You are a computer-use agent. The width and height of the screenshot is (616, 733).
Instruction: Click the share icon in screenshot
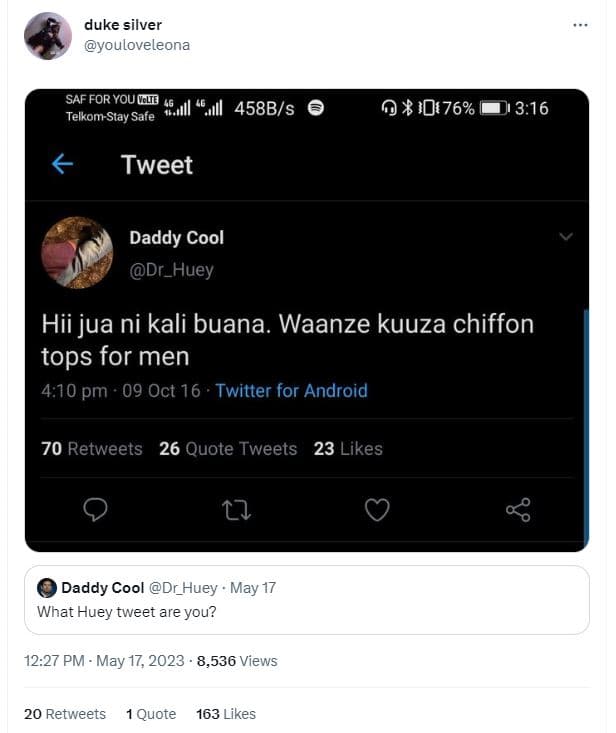tap(518, 510)
